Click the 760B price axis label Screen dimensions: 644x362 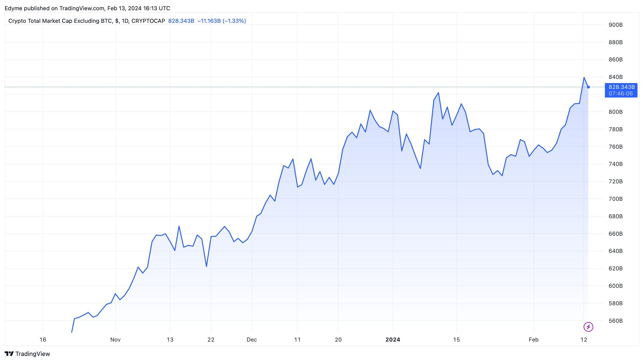(x=615, y=147)
